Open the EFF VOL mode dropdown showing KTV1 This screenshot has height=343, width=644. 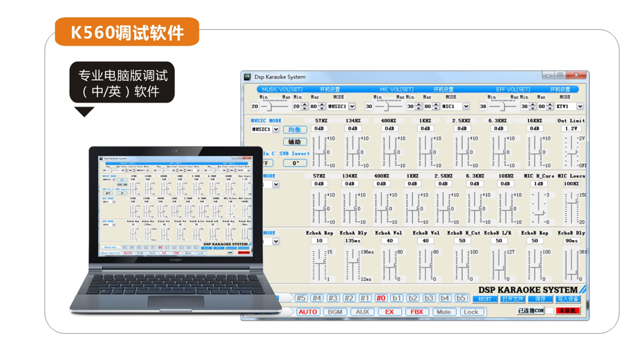(x=580, y=106)
